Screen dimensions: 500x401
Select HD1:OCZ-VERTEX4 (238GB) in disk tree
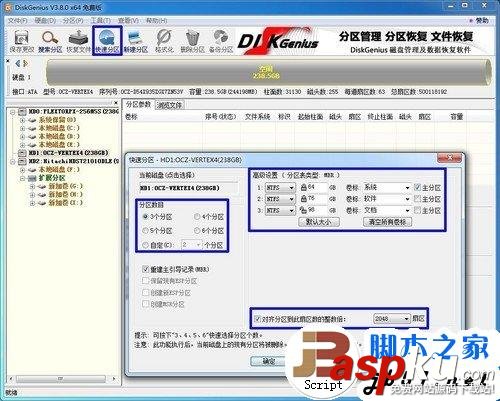click(x=68, y=153)
